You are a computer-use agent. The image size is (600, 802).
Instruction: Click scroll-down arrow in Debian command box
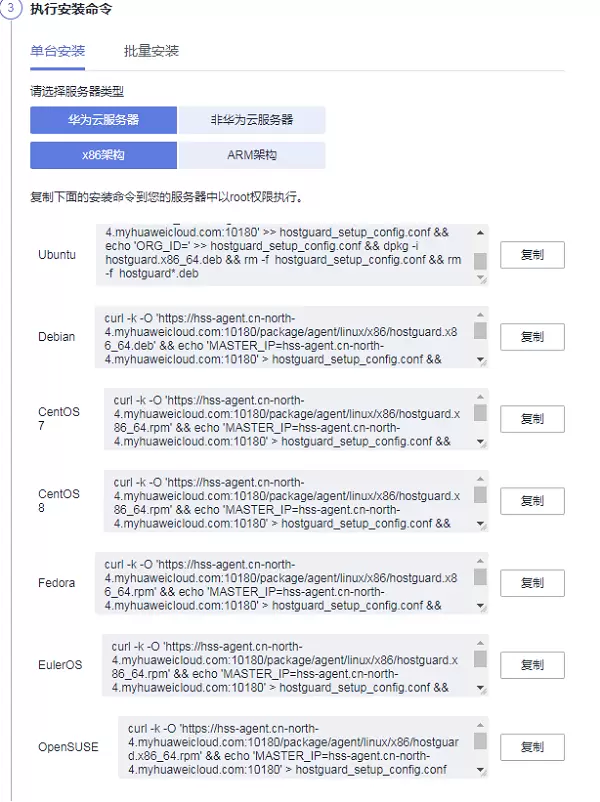[x=480, y=359]
